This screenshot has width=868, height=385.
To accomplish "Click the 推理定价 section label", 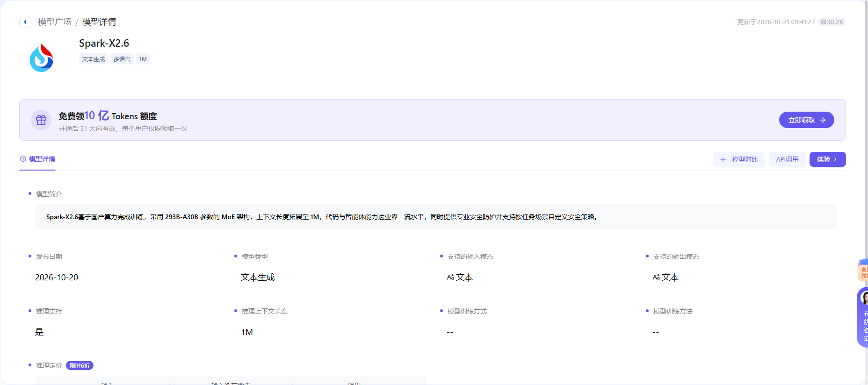I will pos(49,365).
